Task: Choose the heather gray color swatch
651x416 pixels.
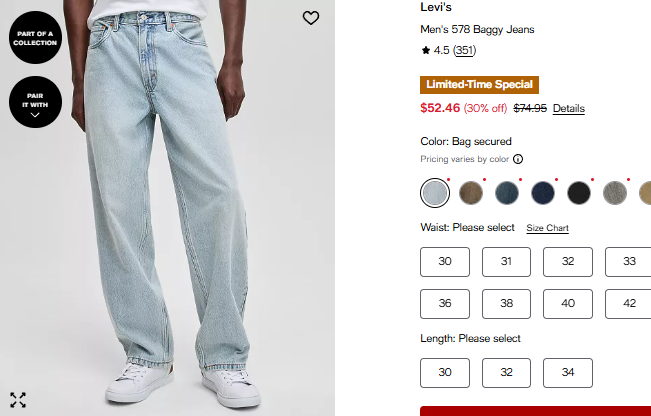Action: (x=615, y=192)
